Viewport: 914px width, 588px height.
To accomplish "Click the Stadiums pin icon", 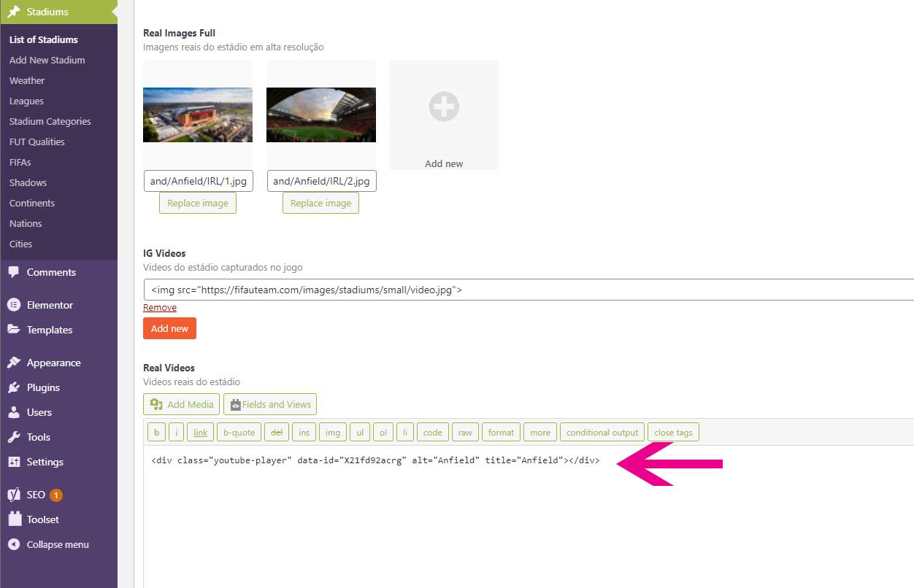I will point(14,12).
